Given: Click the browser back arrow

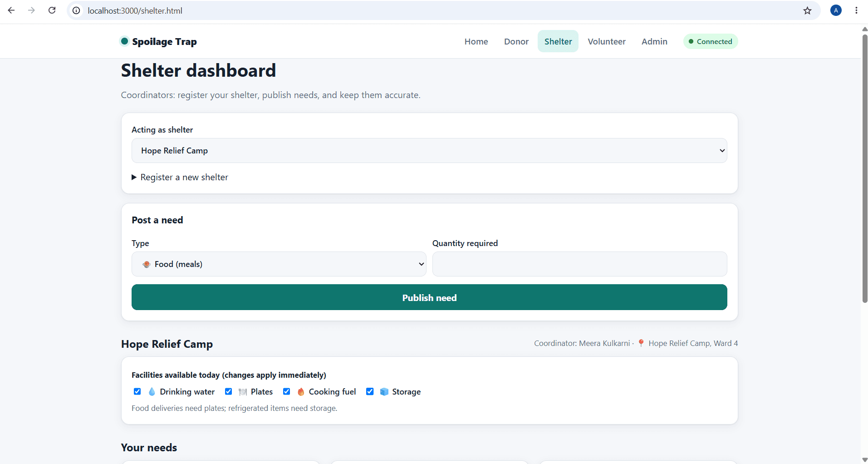Looking at the screenshot, I should point(11,10).
